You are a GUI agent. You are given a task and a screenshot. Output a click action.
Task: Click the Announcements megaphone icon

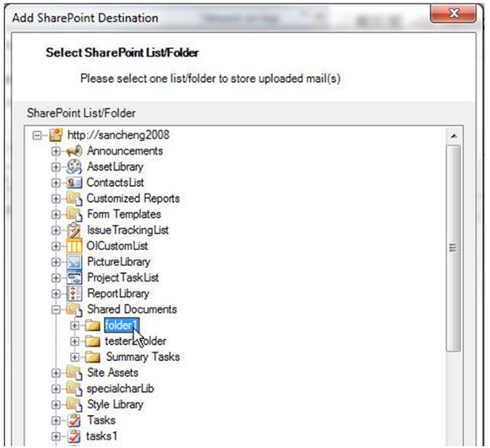click(74, 151)
